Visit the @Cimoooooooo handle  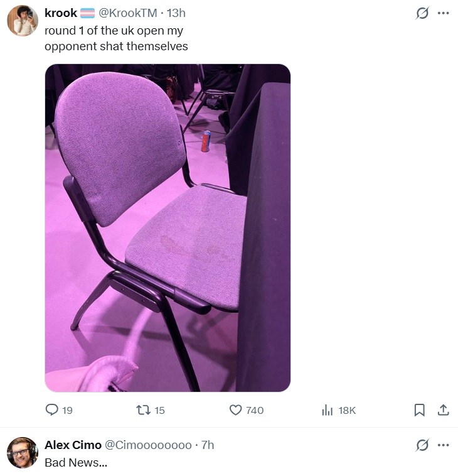pyautogui.click(x=148, y=445)
